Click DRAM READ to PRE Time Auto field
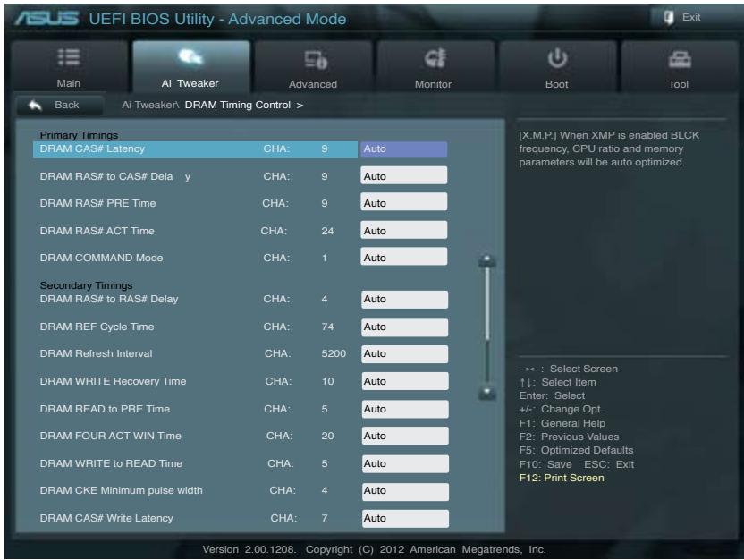Viewport: 744px width, 560px height. [x=404, y=409]
